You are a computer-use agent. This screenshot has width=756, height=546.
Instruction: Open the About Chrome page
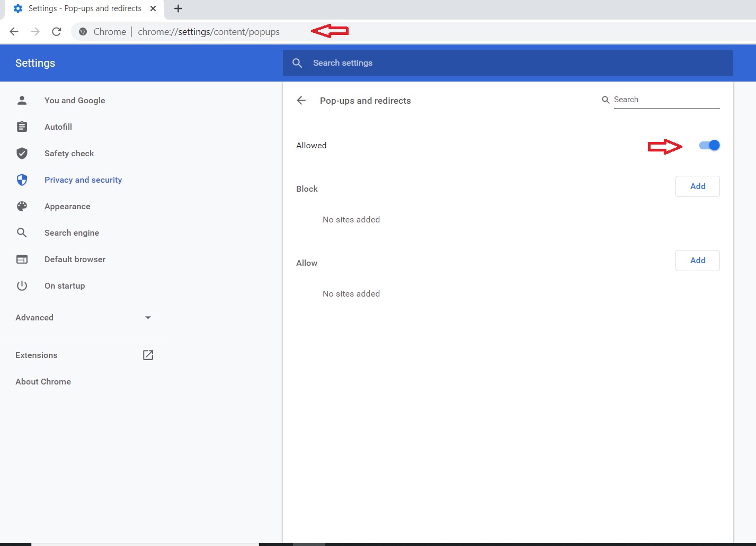[x=43, y=382]
